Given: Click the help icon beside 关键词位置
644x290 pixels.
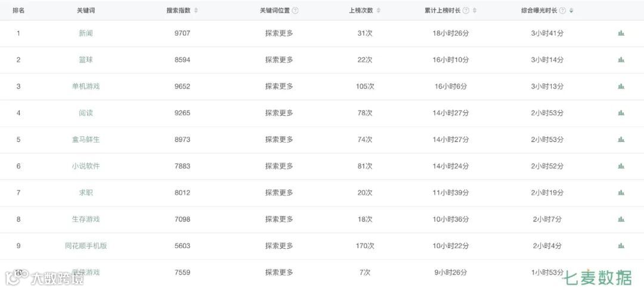Looking at the screenshot, I should point(295,11).
